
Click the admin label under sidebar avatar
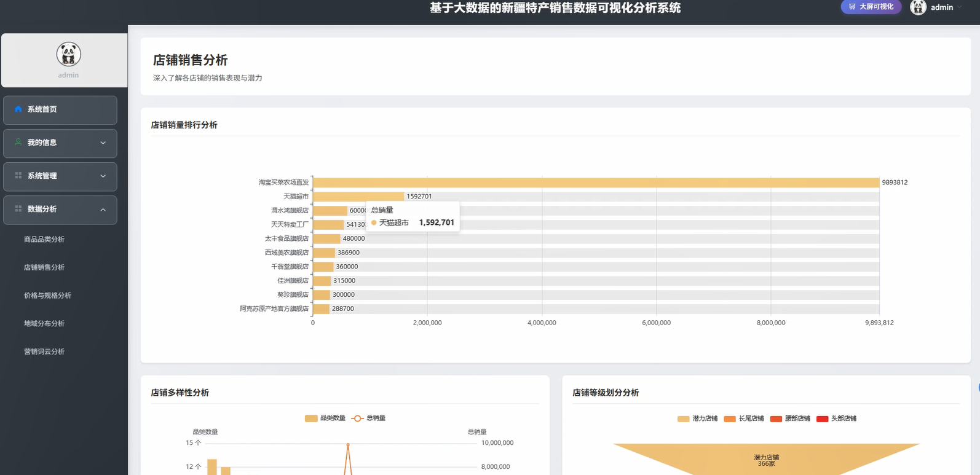(68, 75)
